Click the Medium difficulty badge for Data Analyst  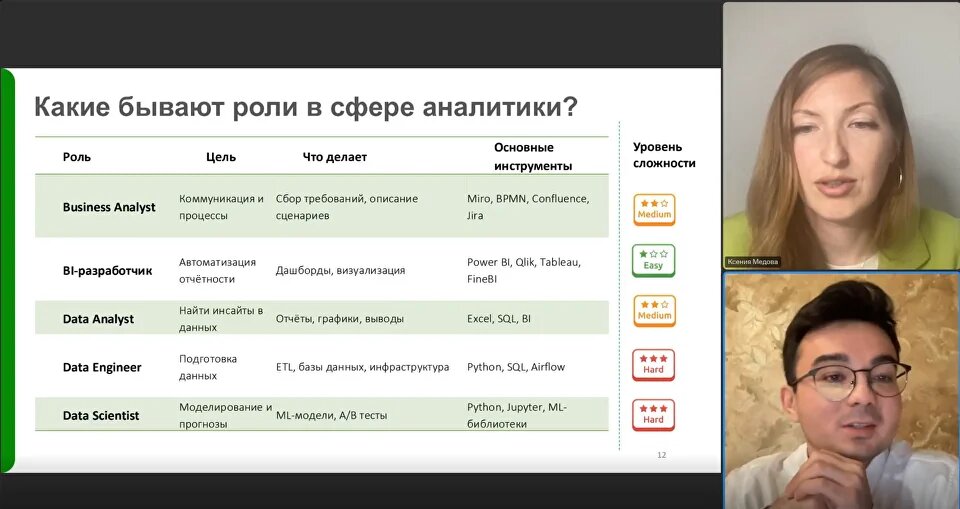coord(654,311)
